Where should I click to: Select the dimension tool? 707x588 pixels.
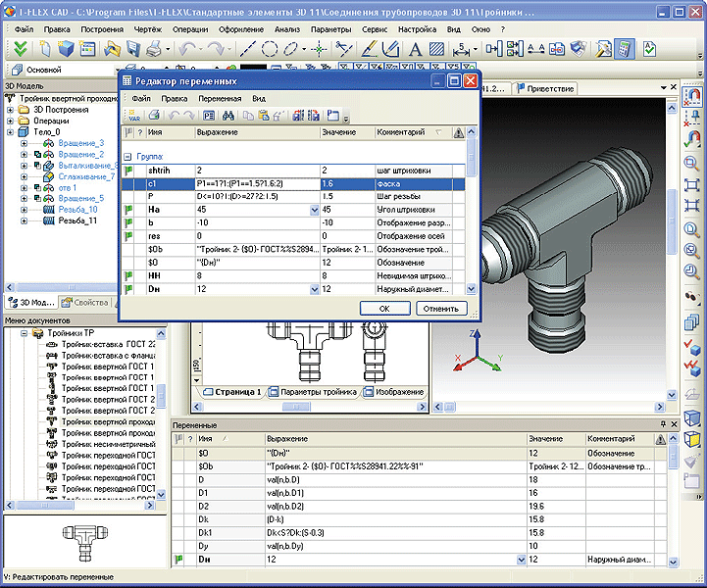pos(462,49)
